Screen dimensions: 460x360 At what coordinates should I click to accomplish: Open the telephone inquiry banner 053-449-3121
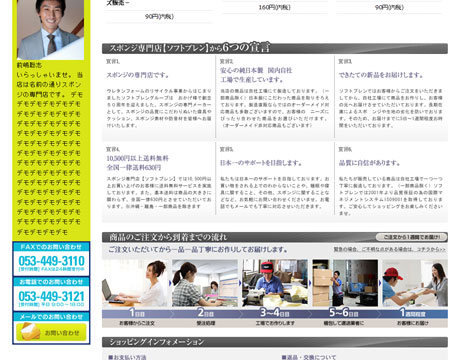click(51, 294)
